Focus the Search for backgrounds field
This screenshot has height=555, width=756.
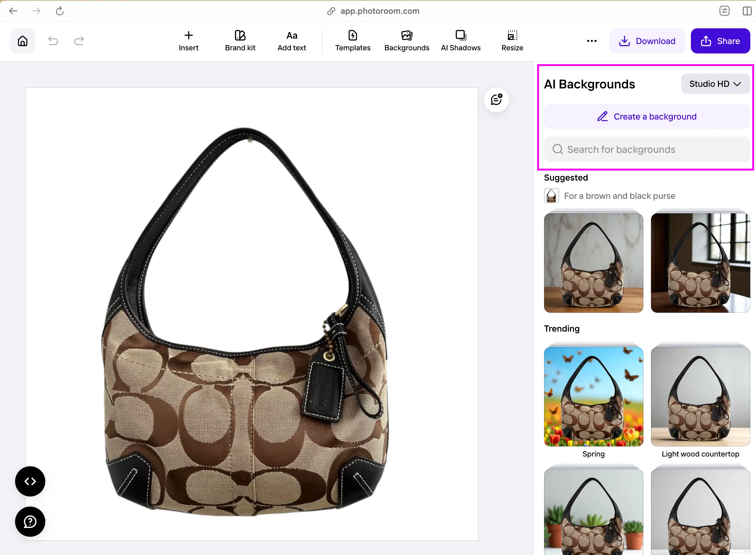point(647,149)
